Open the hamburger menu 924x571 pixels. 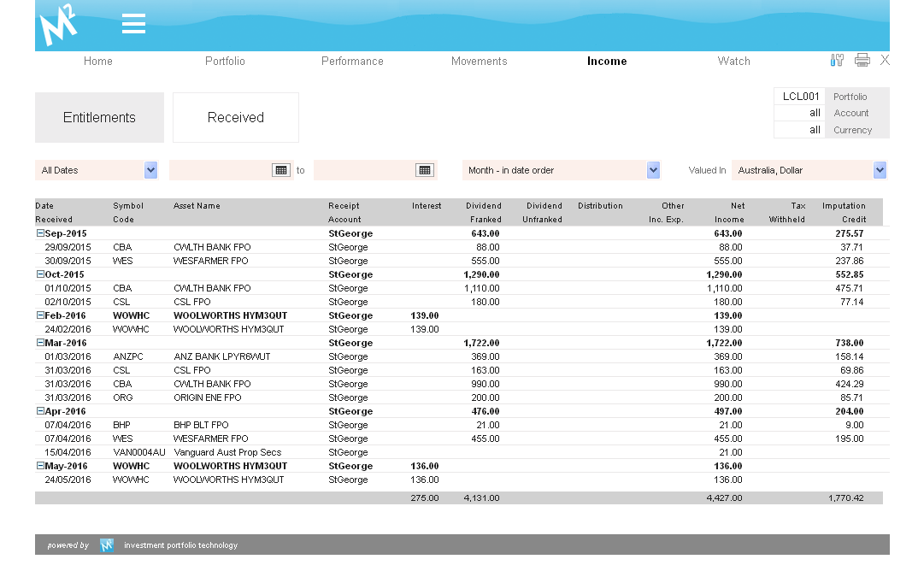pos(133,24)
